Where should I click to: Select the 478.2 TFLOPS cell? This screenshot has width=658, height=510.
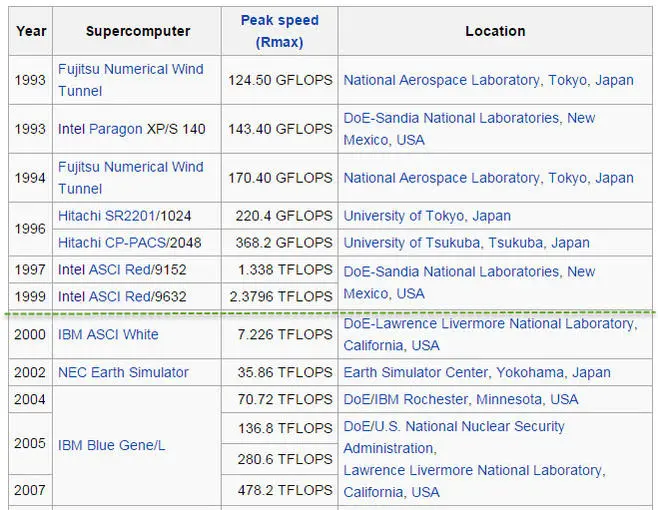tap(280, 490)
